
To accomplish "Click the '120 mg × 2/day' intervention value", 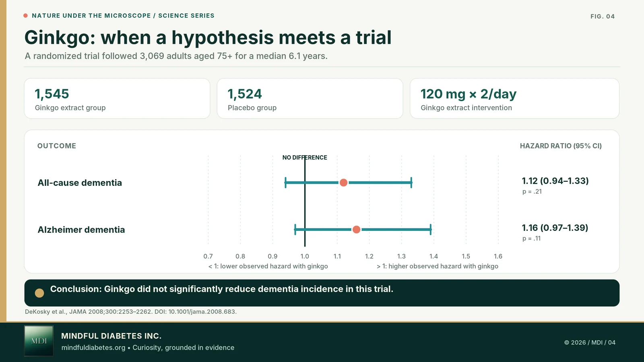I will click(x=469, y=94).
